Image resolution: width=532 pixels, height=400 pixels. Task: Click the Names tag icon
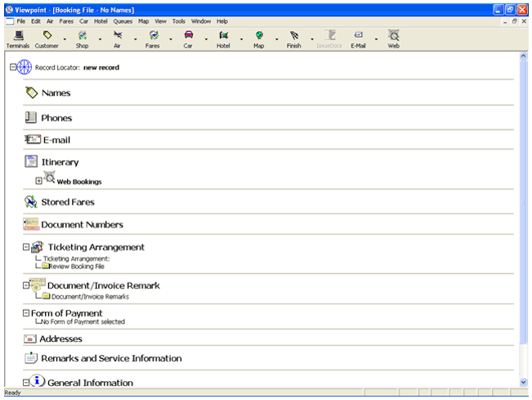[32, 92]
